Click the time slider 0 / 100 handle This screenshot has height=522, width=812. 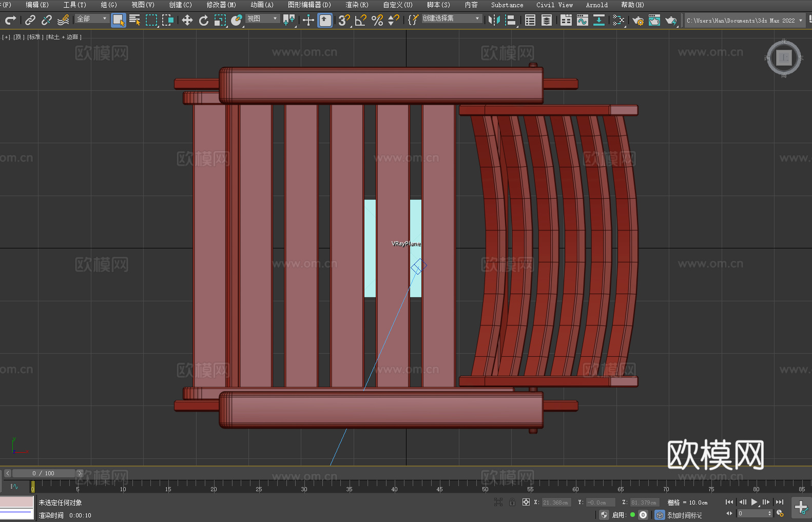44,473
